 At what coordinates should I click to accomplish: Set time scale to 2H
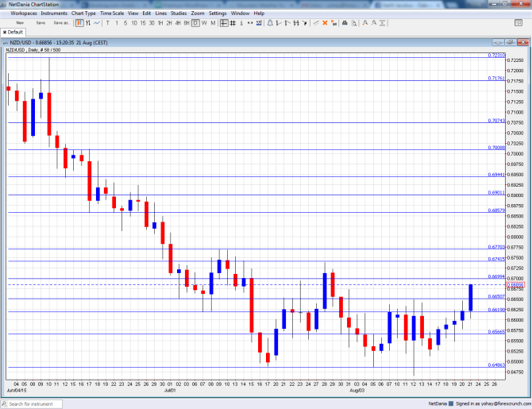169,23
